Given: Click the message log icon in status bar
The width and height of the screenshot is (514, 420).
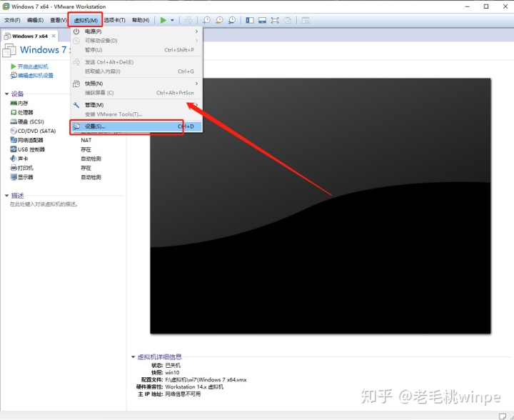Looking at the screenshot, I should [502, 416].
